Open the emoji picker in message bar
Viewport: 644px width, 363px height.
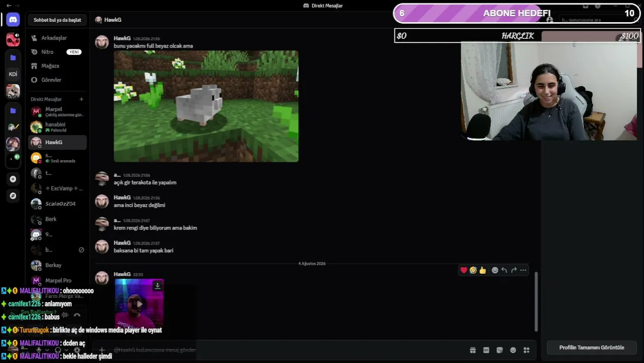click(x=513, y=350)
